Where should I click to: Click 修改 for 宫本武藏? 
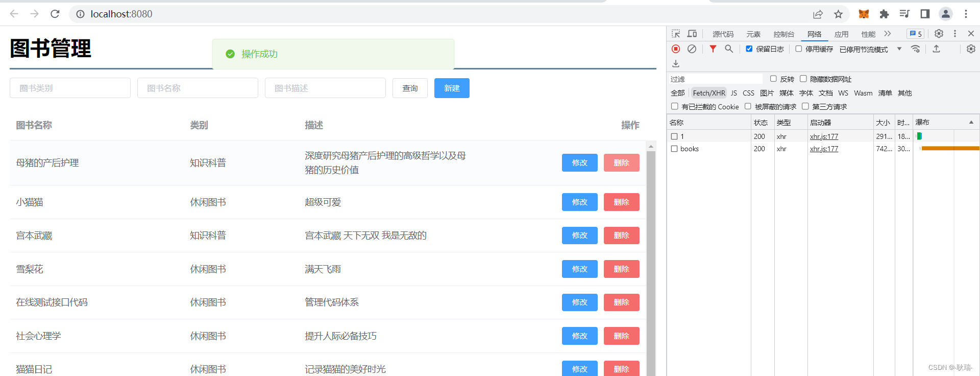(x=579, y=235)
